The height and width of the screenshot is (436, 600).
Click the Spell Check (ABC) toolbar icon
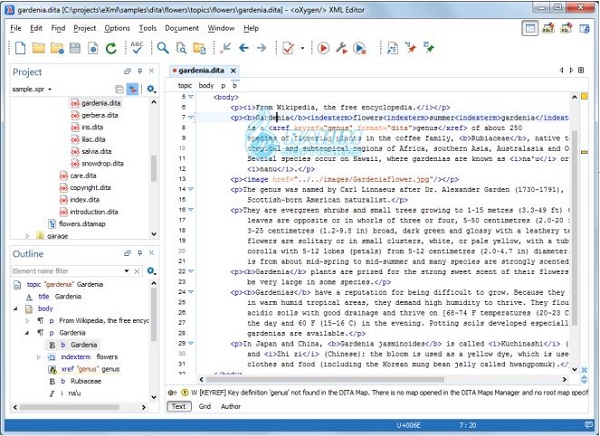(x=135, y=48)
